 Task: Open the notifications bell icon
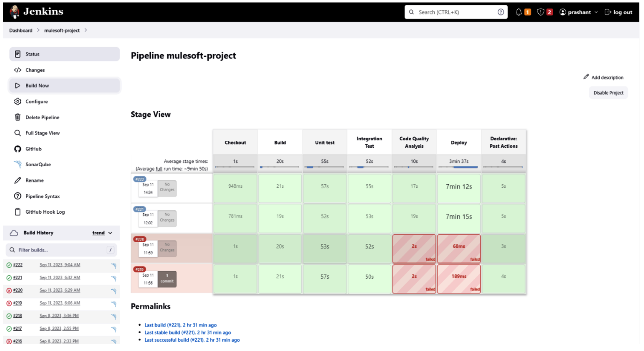point(518,12)
